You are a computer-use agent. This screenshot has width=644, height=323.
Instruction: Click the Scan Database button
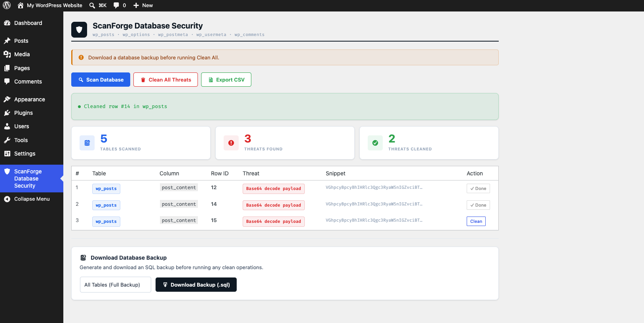point(101,80)
